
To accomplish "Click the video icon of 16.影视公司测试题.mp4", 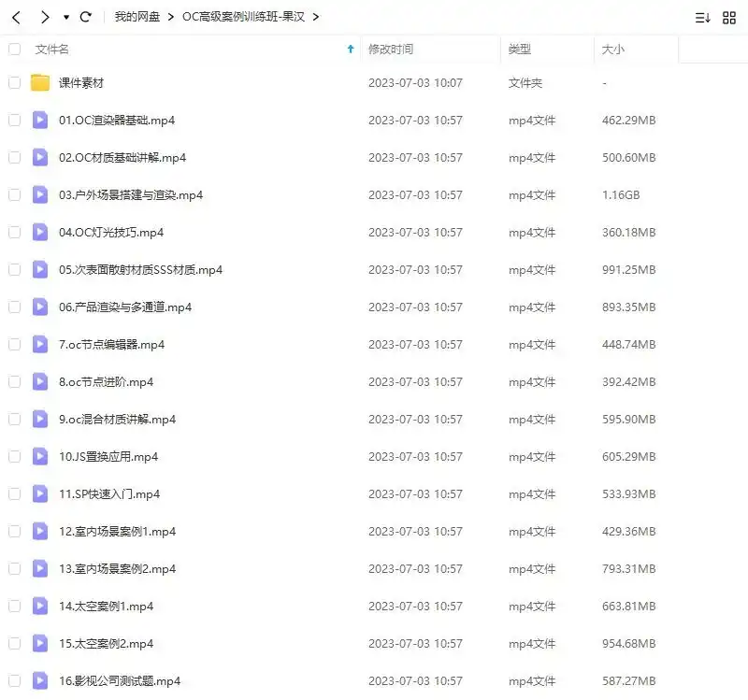I will click(x=37, y=680).
